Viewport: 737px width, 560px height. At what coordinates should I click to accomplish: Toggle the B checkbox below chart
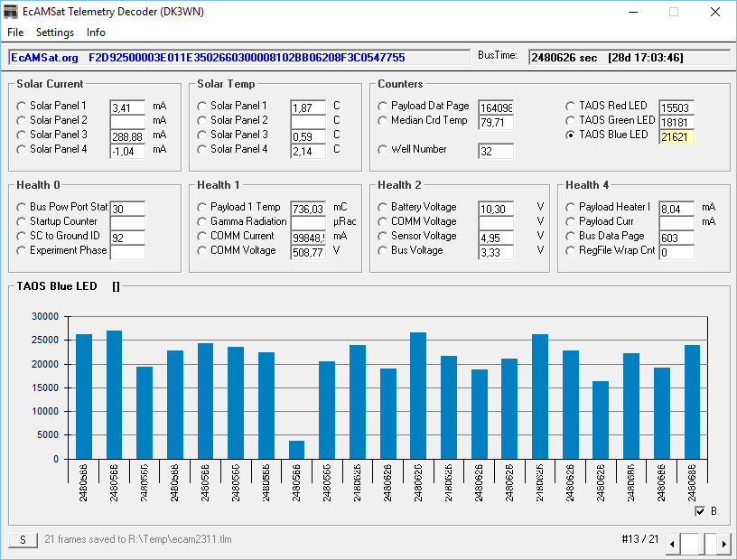pos(700,511)
